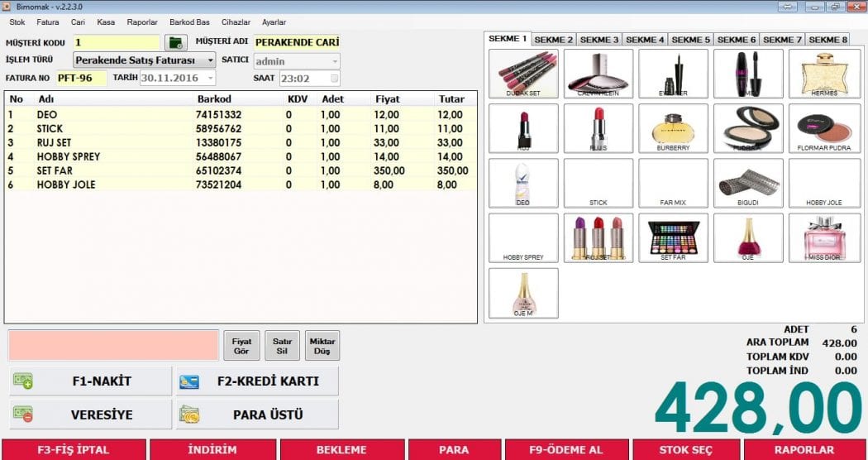Open the customer lookup folder icon
This screenshot has width=868, height=460.
pos(175,42)
